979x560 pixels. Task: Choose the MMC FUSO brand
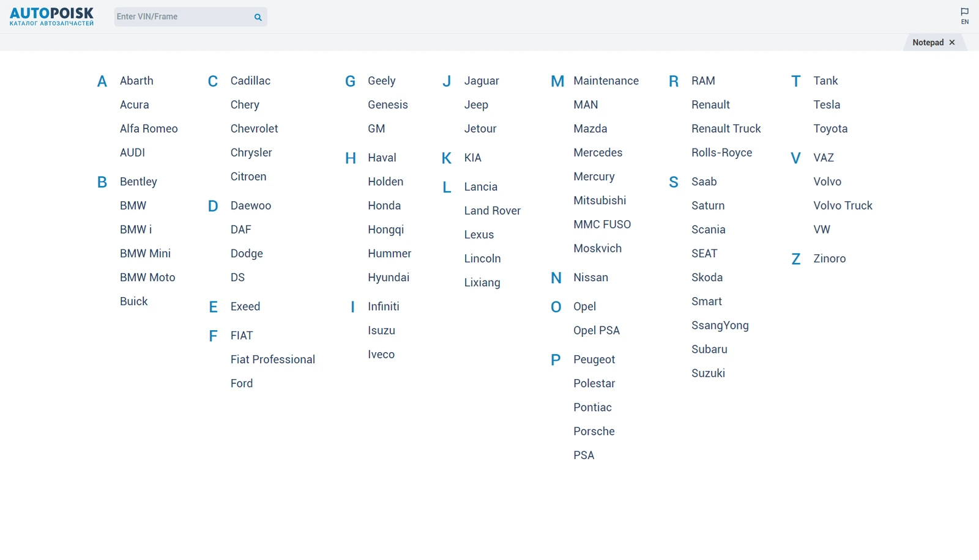[x=602, y=224]
